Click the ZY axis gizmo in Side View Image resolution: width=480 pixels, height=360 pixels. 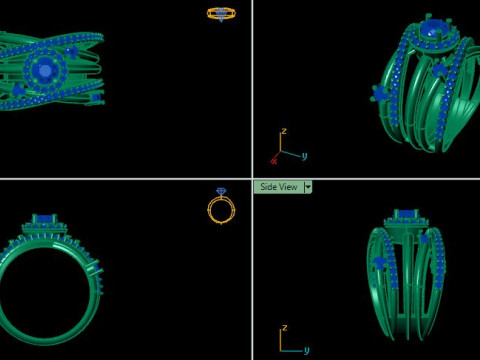point(294,339)
